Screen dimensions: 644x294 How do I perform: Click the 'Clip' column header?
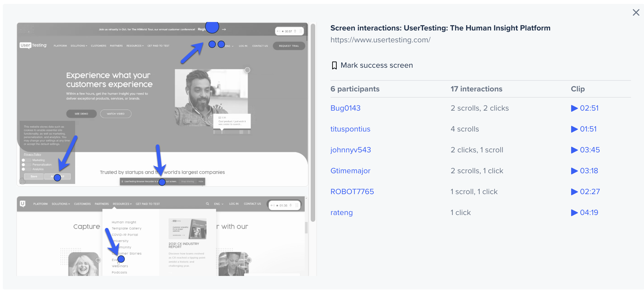click(x=578, y=89)
